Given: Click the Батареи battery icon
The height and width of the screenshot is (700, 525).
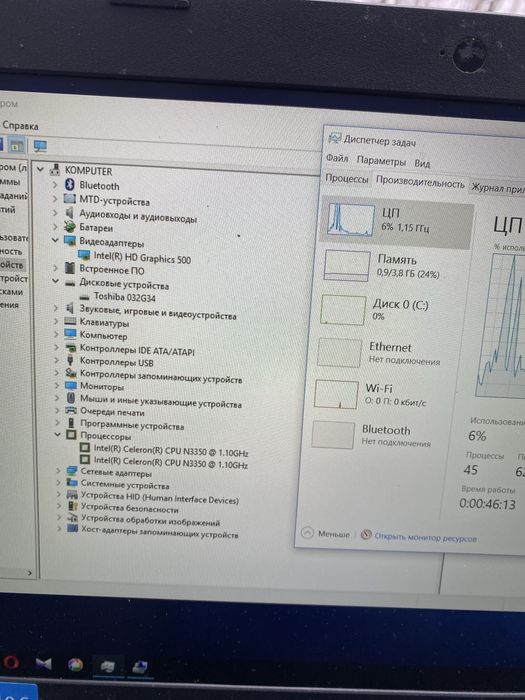Looking at the screenshot, I should click(x=70, y=227).
